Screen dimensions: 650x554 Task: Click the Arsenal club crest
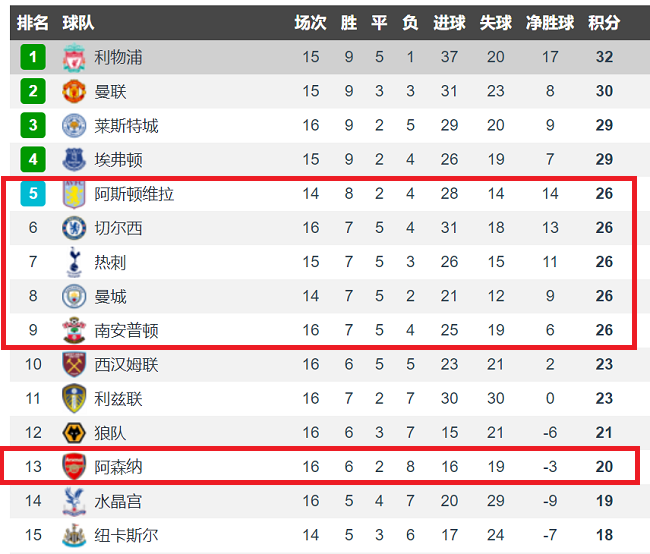[74, 467]
